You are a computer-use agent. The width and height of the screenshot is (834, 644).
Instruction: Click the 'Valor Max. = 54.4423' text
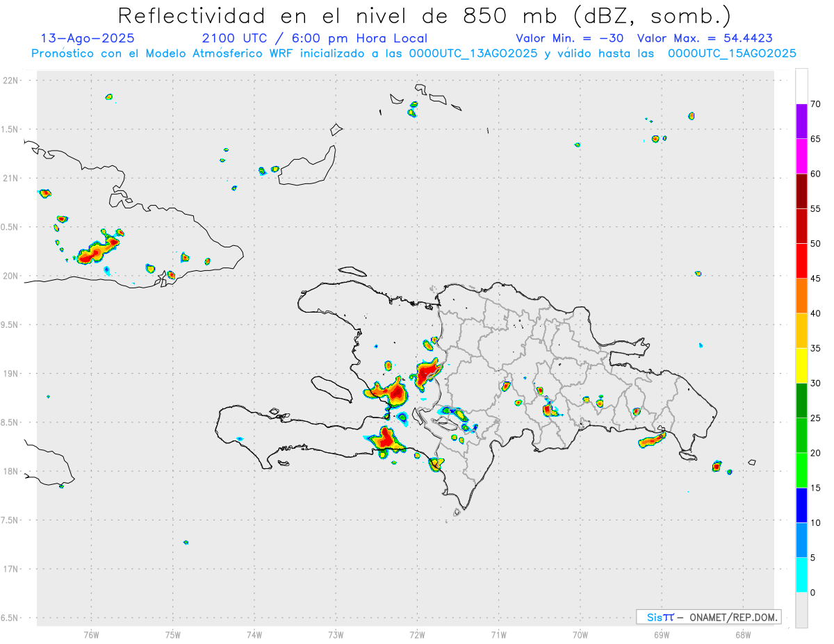point(705,38)
